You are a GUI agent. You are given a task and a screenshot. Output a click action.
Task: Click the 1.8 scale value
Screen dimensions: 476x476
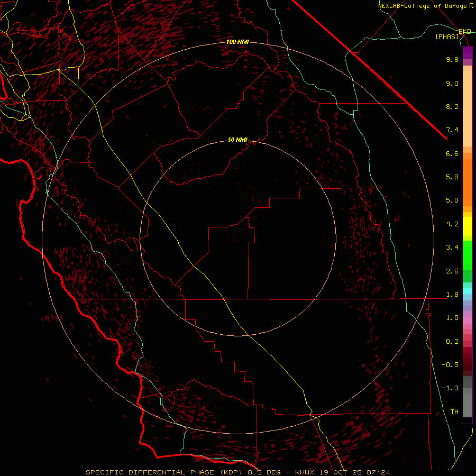click(452, 295)
